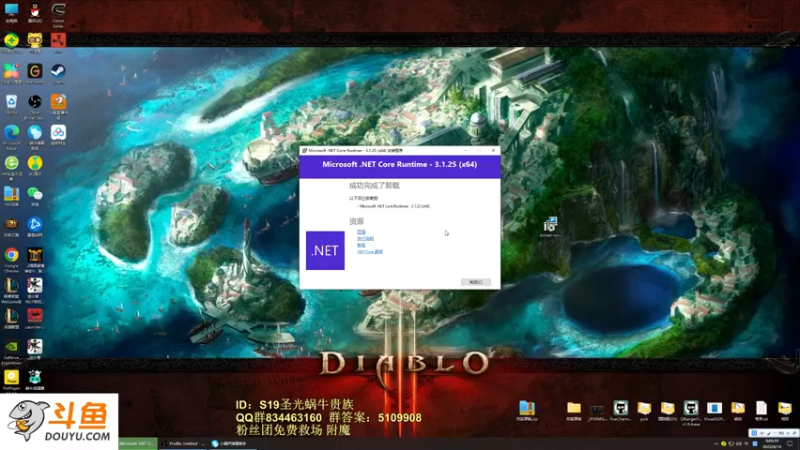
Task: Open the release notes link in the .NET dialog
Action: coord(365,239)
